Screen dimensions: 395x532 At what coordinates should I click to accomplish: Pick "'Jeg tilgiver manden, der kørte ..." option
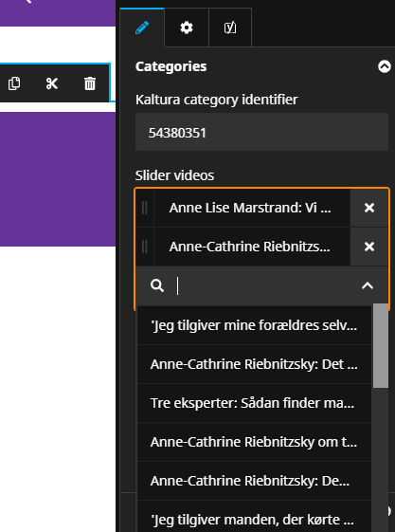[x=254, y=519]
